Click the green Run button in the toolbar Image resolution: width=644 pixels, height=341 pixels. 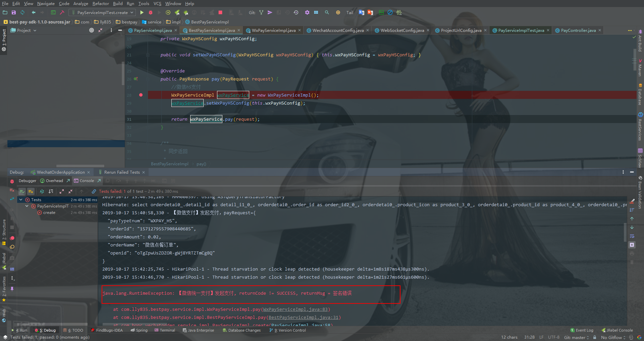[142, 12]
